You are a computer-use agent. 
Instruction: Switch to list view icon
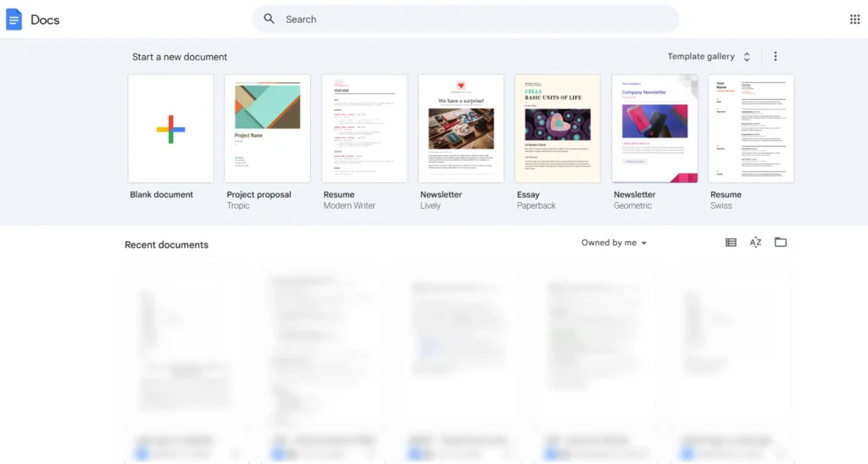(731, 243)
